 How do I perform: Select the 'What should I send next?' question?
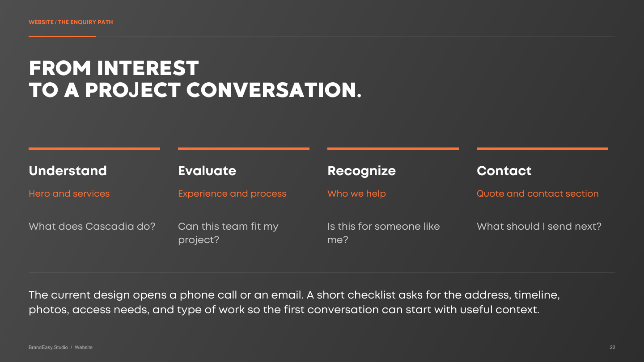[539, 226]
